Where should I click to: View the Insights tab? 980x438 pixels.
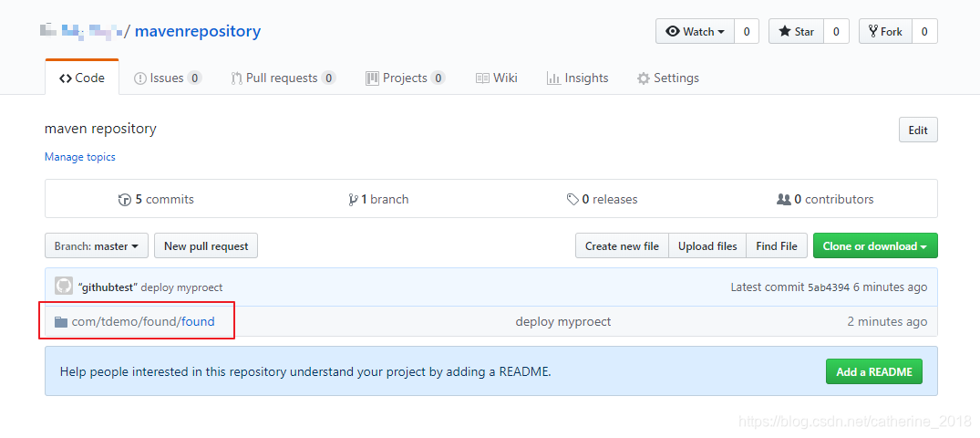(x=577, y=78)
